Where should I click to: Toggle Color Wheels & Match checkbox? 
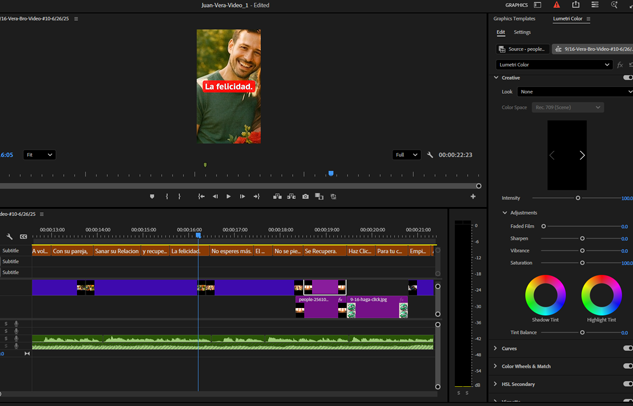627,366
